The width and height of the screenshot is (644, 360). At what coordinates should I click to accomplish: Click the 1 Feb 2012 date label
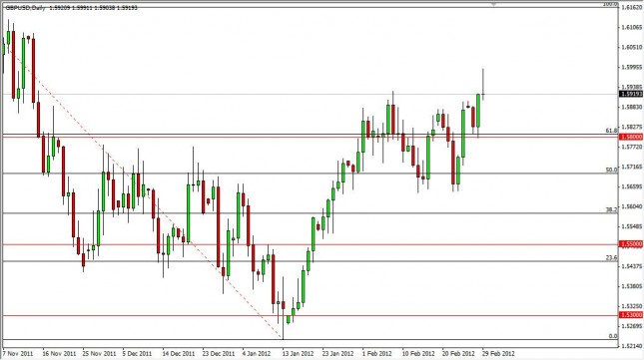(x=377, y=353)
